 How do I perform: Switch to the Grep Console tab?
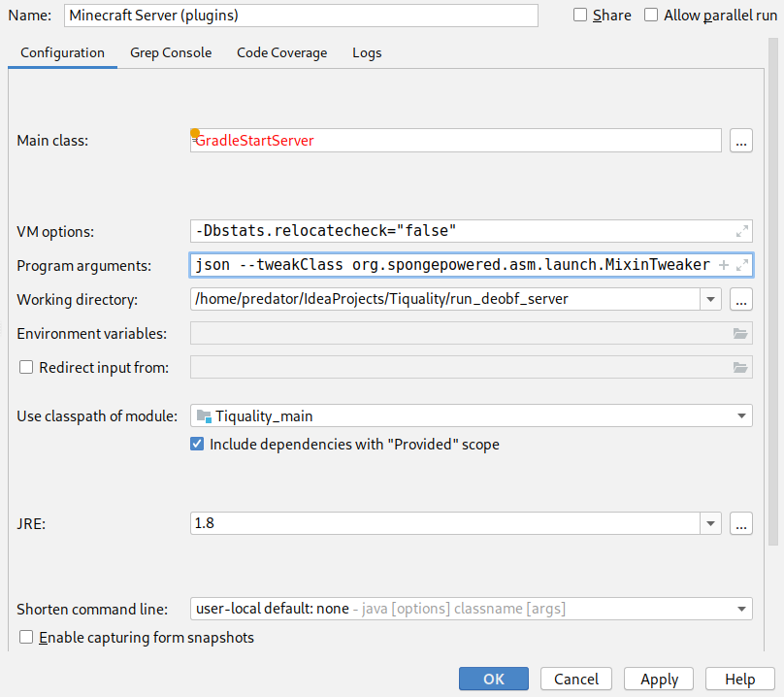(171, 52)
